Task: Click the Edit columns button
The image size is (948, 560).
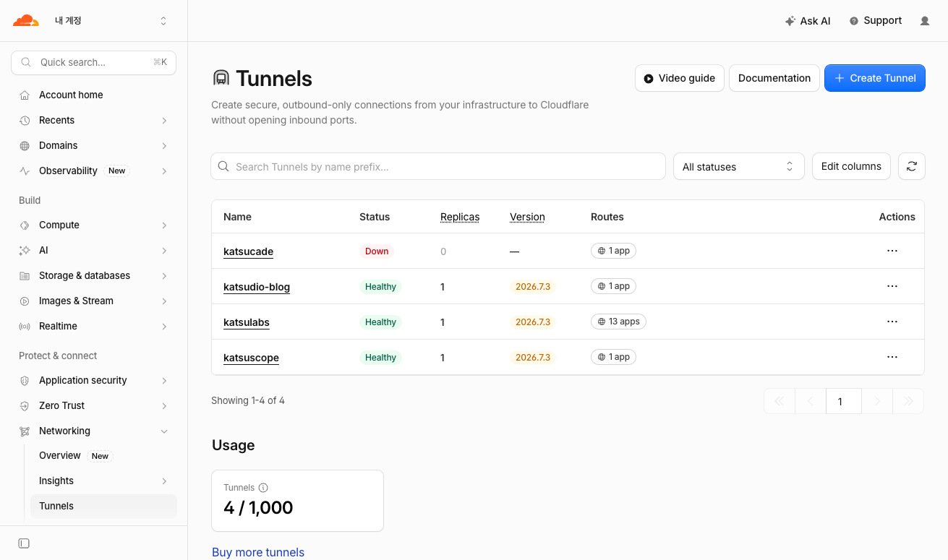Action: click(851, 166)
